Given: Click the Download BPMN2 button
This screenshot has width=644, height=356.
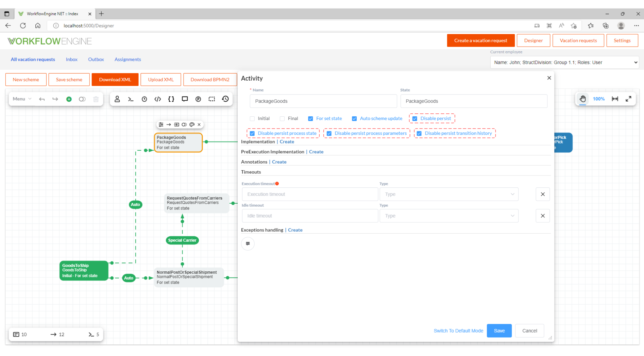Looking at the screenshot, I should coord(210,80).
